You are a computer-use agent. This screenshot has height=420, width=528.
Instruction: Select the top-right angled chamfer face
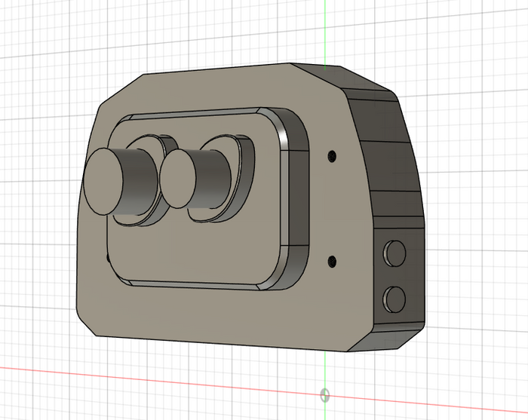340,75
